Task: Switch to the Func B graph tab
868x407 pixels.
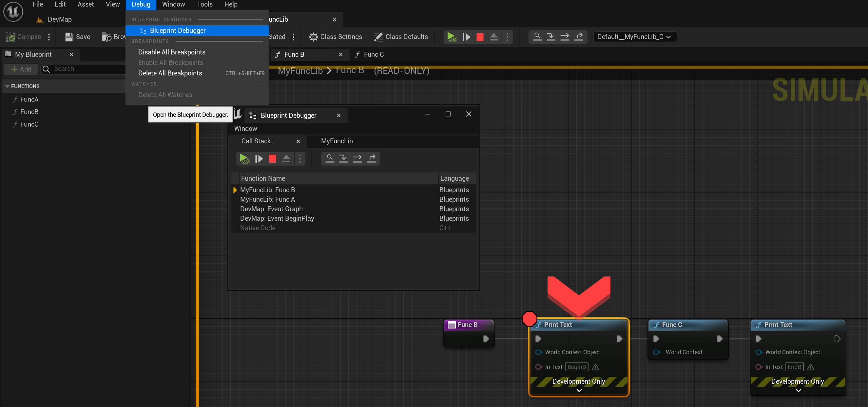Action: tap(294, 54)
